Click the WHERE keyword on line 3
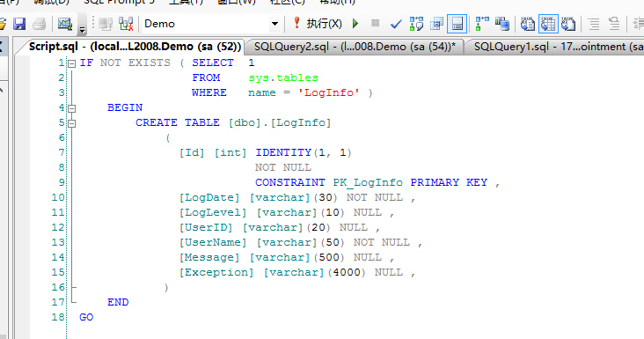Screen dimensions: 644x339 209,92
